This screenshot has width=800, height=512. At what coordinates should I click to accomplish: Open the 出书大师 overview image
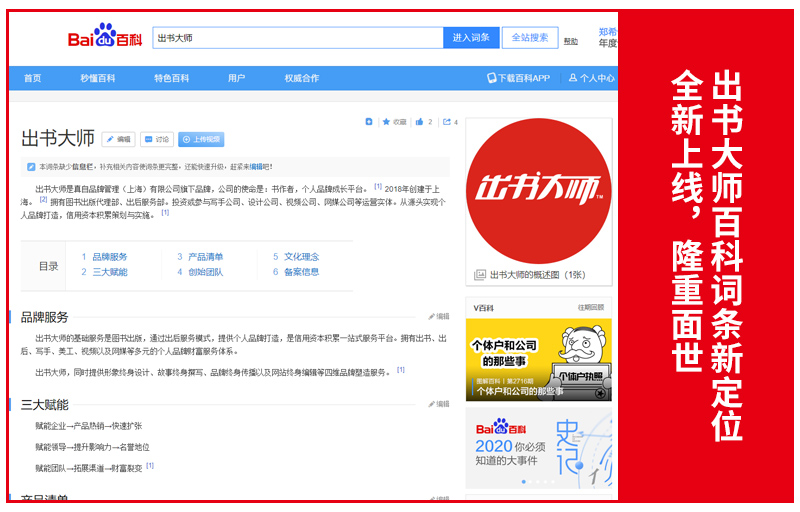pyautogui.click(x=538, y=191)
